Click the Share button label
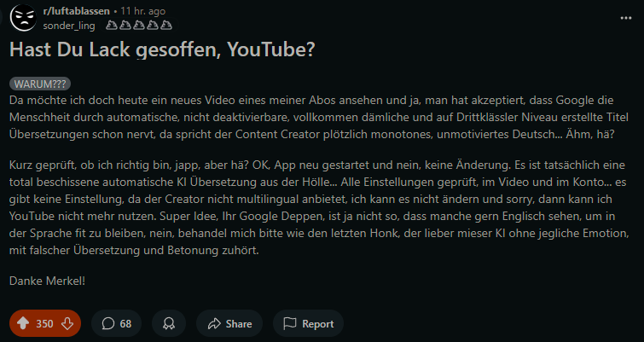Viewport: 644px width, 342px height. [x=239, y=324]
